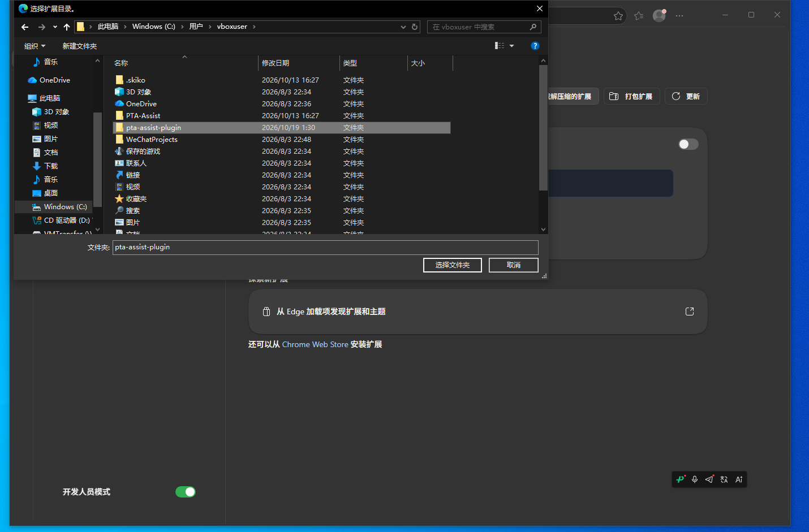The width and height of the screenshot is (809, 532).
Task: Click the navigation pane scrollbar
Action: click(97, 159)
